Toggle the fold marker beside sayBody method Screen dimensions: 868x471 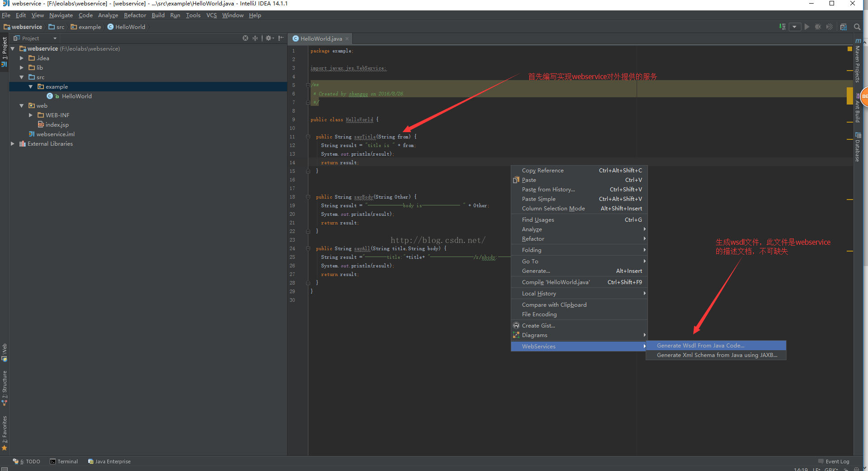308,197
